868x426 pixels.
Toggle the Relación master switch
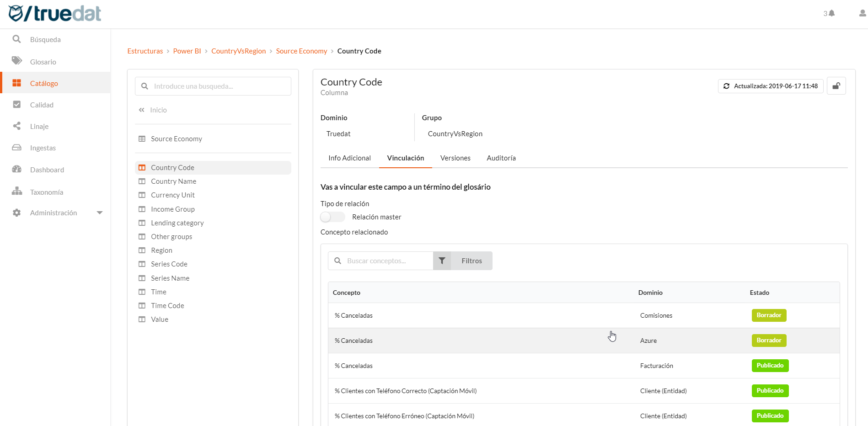click(x=332, y=217)
